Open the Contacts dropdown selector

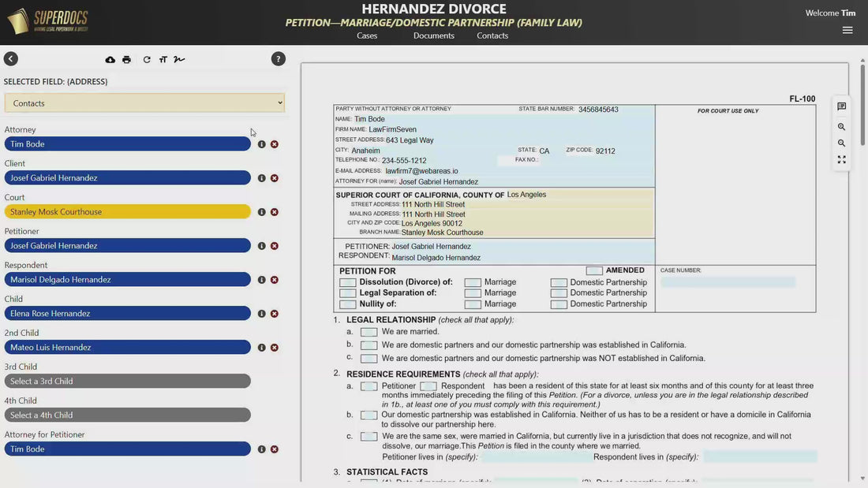point(144,103)
